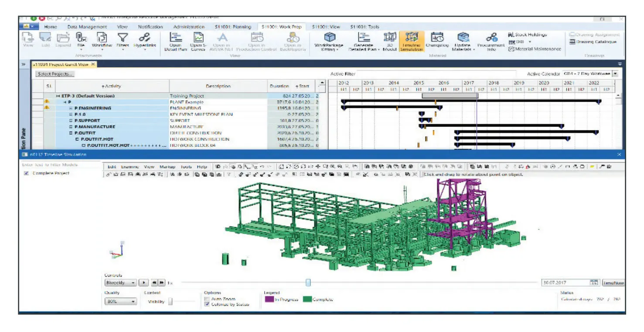Toggle the Complete Project model checkbox

27,173
